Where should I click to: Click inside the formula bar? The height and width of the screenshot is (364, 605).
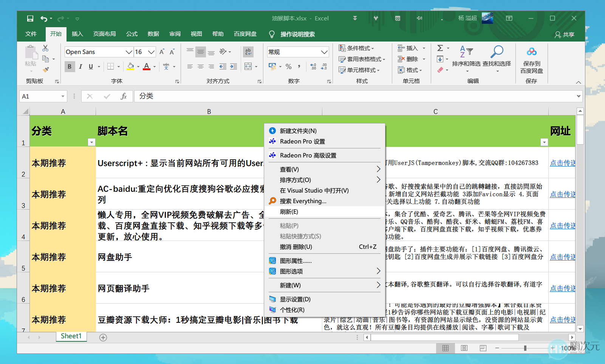265,96
